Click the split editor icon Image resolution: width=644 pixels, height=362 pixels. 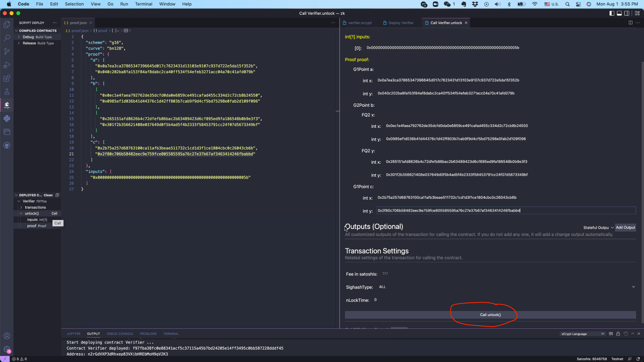click(x=631, y=23)
